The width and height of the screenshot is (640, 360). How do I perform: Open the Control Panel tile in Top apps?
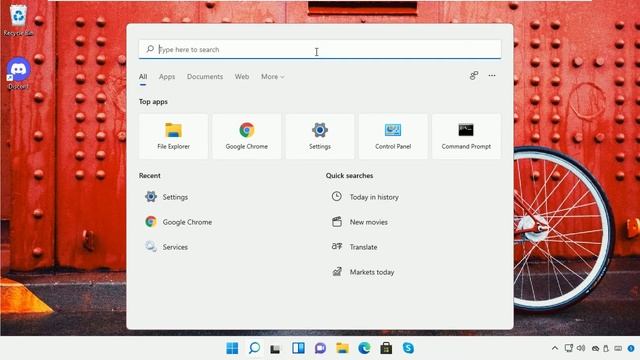pyautogui.click(x=393, y=136)
